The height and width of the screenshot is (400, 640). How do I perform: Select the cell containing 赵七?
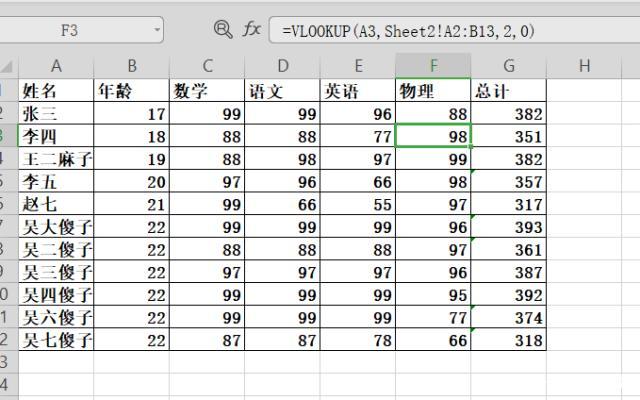[x=56, y=204]
